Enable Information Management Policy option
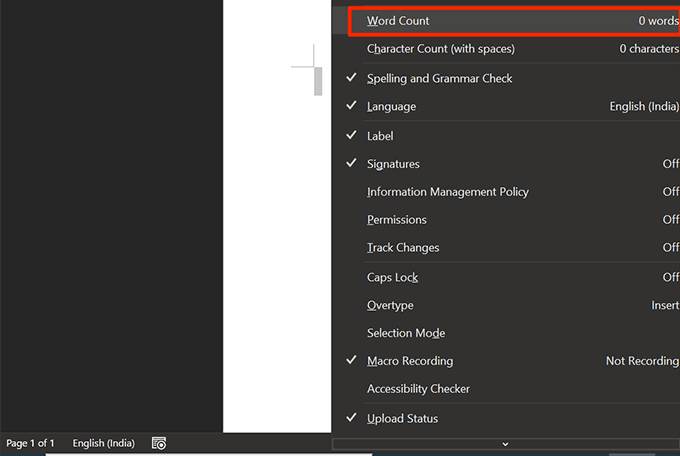 pyautogui.click(x=447, y=192)
